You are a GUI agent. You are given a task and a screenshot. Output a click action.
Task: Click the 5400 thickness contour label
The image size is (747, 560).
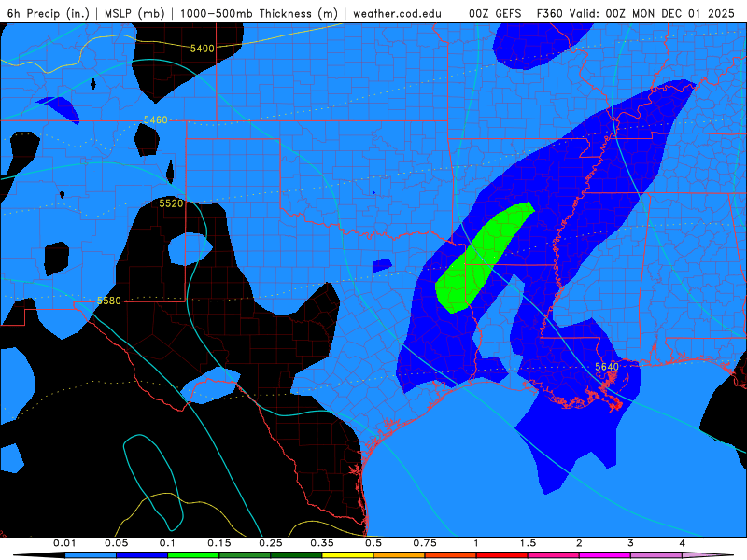tap(202, 49)
